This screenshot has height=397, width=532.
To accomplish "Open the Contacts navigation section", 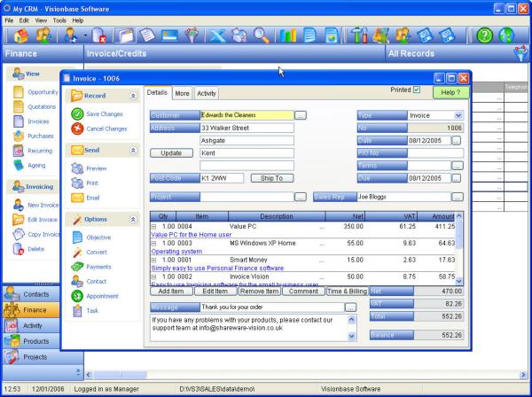I will pyautogui.click(x=31, y=294).
